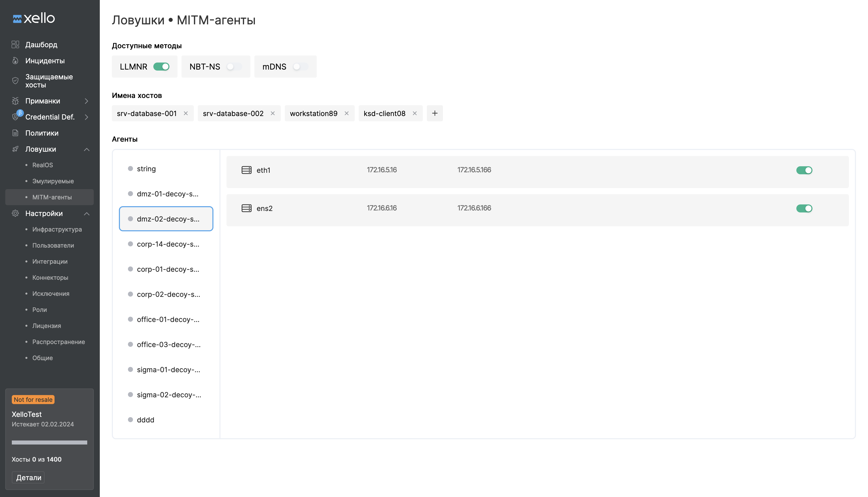Click the xello logo
The image size is (868, 497).
[34, 18]
